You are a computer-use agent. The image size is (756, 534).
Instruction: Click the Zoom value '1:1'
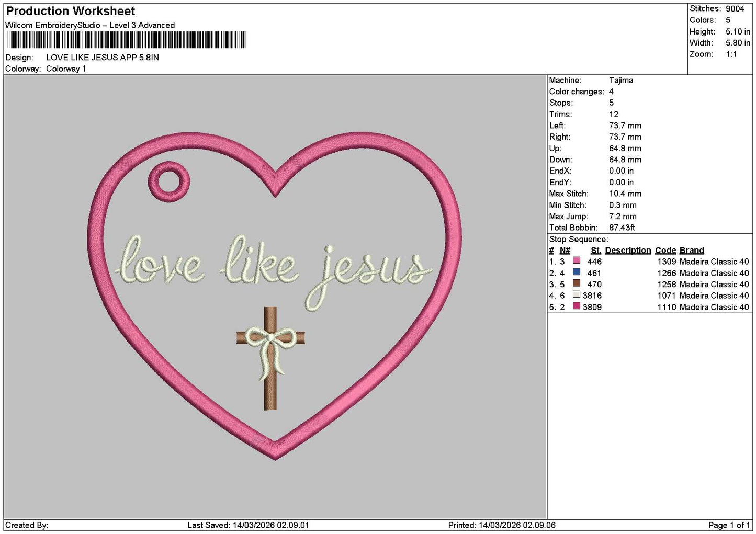coord(731,54)
